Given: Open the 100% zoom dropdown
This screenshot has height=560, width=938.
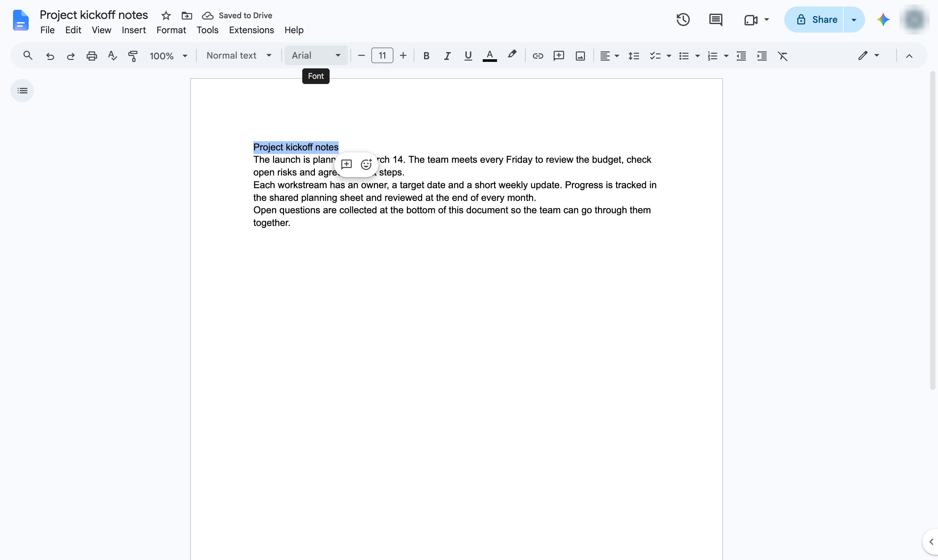Looking at the screenshot, I should coord(168,56).
